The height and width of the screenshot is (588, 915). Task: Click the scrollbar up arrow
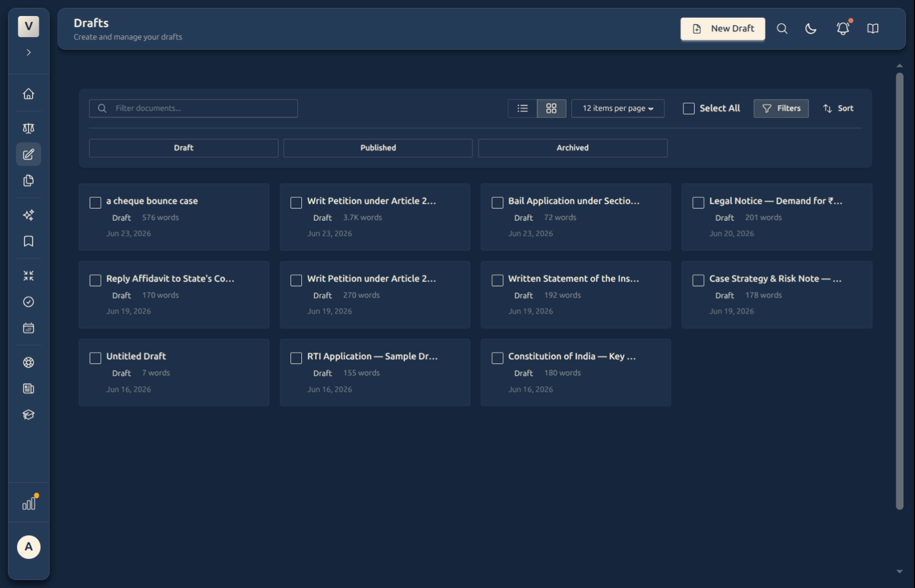(900, 66)
